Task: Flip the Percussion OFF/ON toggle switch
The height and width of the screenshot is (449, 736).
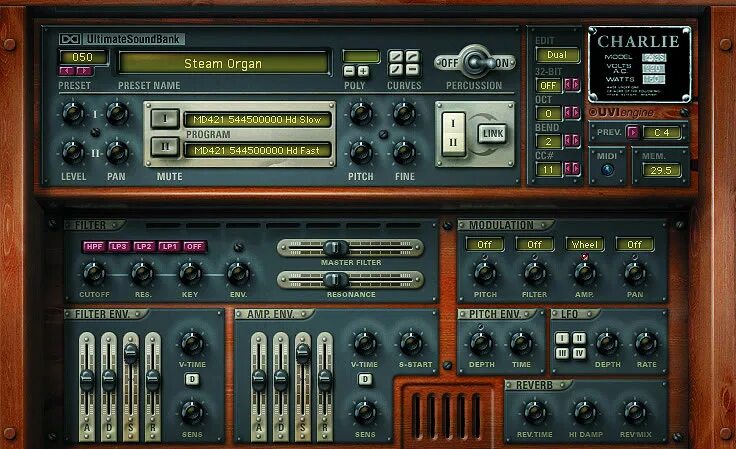Action: pos(475,62)
